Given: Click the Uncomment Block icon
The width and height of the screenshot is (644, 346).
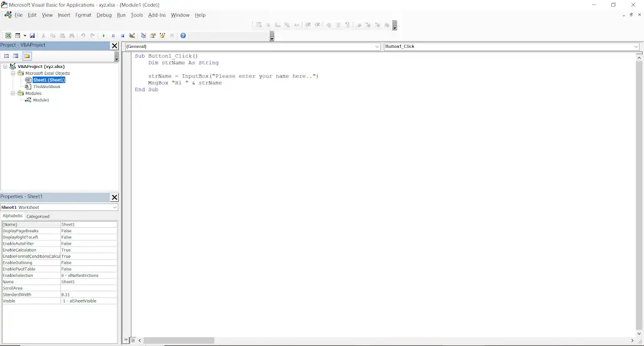Looking at the screenshot, I should coord(347,25).
